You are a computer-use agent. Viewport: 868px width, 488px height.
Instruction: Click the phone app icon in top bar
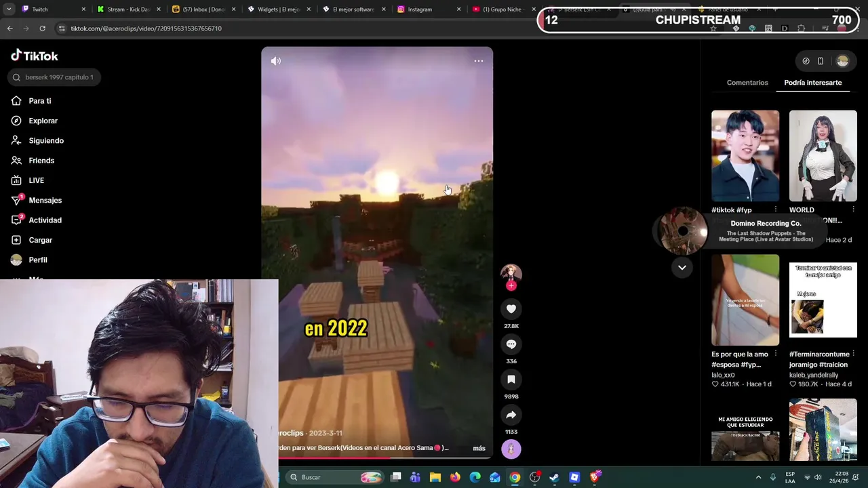[x=821, y=61]
